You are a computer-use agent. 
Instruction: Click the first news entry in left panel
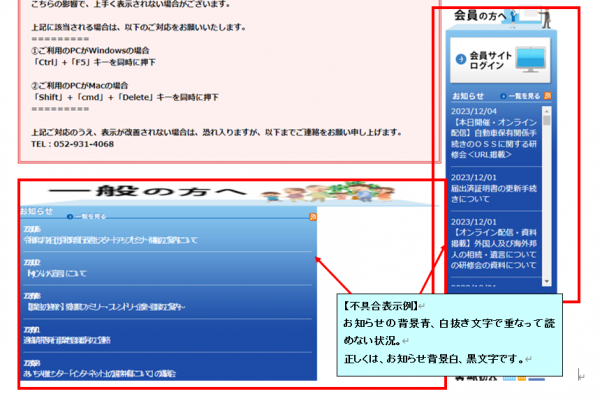(x=110, y=240)
